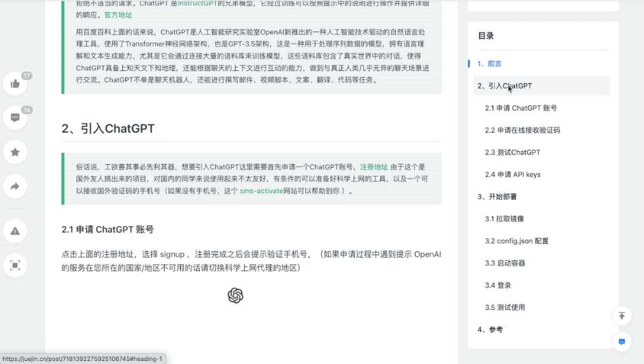The height and width of the screenshot is (364, 644).
Task: Bookmark article with star icon
Action: pos(15,152)
